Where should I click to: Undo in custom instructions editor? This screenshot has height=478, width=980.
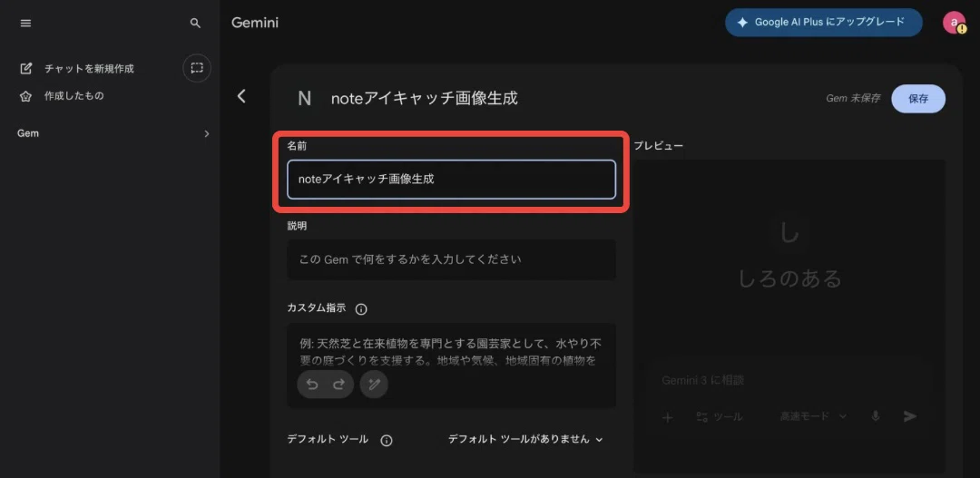312,385
